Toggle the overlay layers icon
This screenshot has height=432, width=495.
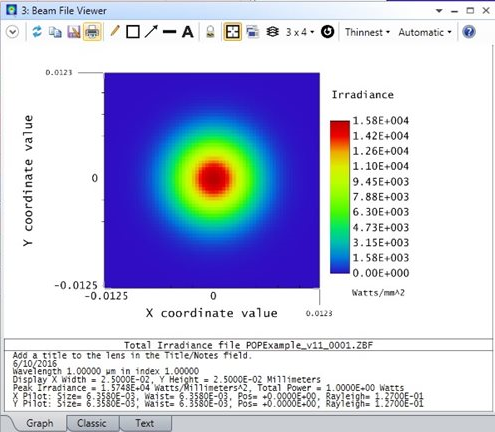272,32
